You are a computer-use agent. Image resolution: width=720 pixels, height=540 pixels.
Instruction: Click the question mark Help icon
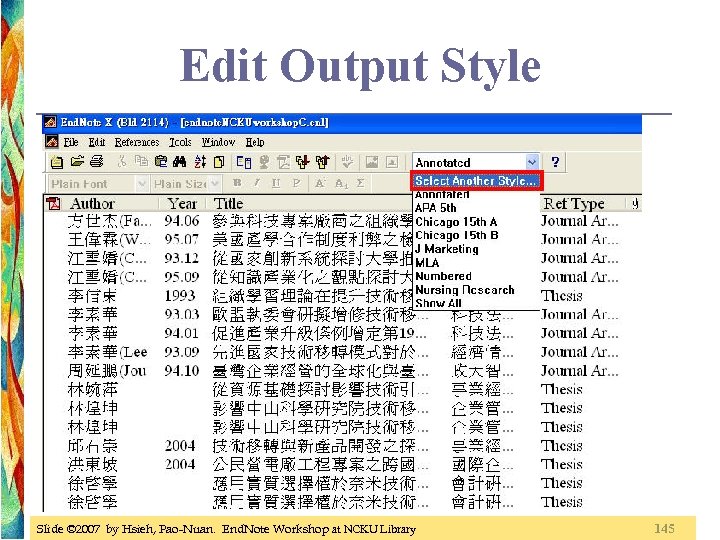click(x=555, y=162)
